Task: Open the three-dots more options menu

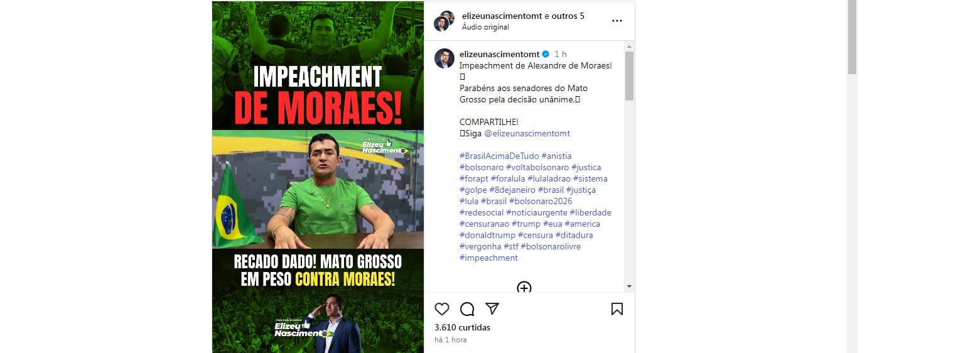Action: click(617, 21)
